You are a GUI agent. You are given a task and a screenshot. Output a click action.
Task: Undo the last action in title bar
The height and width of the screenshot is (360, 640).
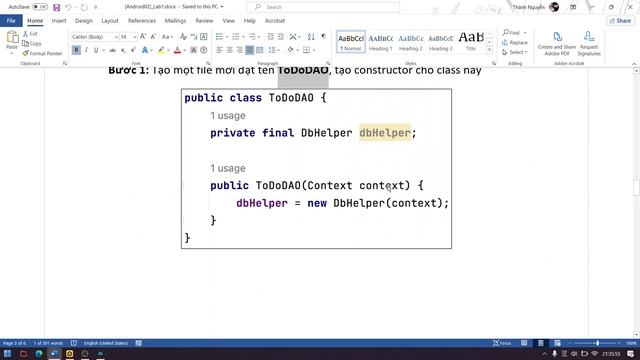click(x=68, y=7)
